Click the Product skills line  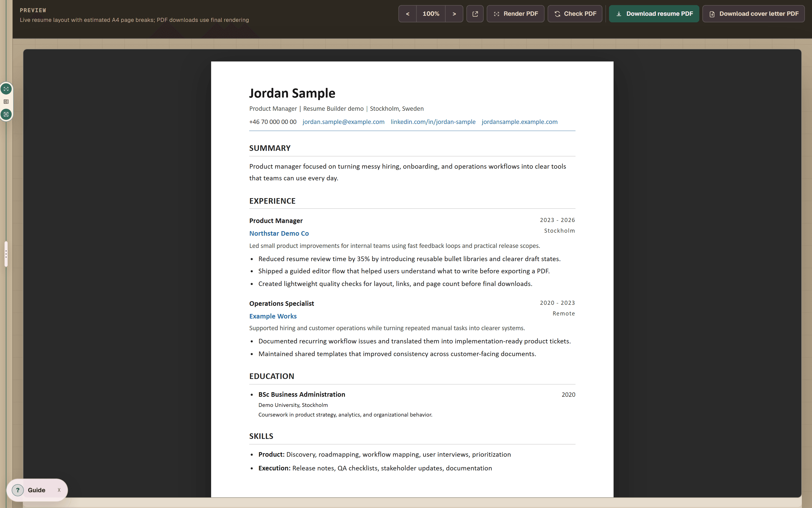click(384, 454)
